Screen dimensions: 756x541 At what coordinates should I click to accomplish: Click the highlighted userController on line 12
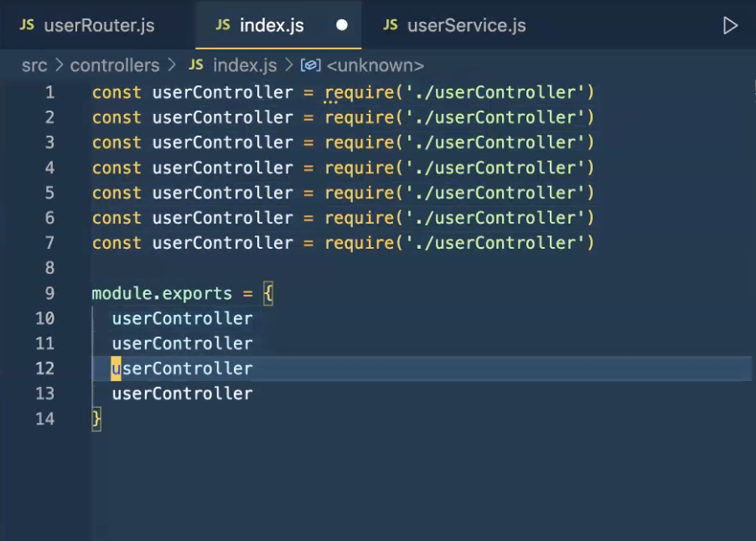(x=182, y=368)
